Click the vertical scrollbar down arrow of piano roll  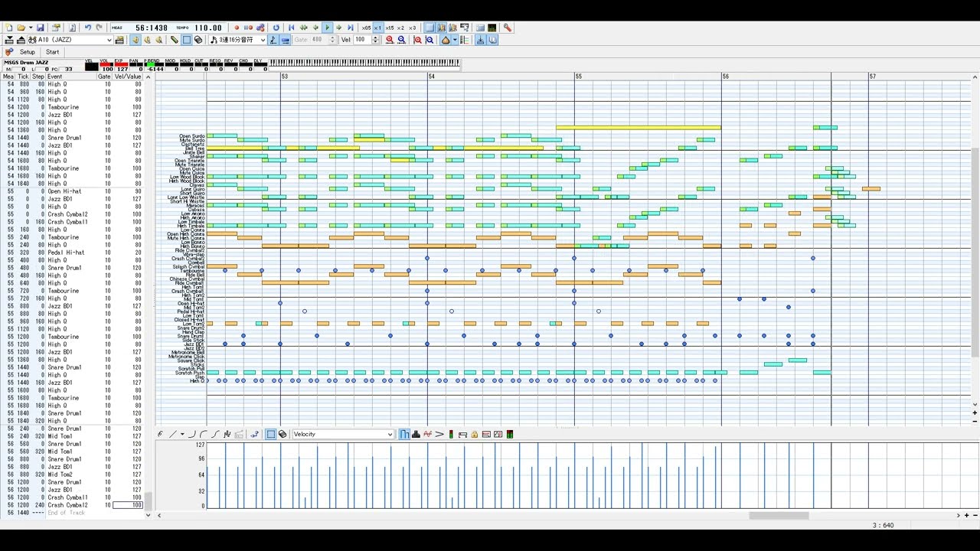pos(975,405)
